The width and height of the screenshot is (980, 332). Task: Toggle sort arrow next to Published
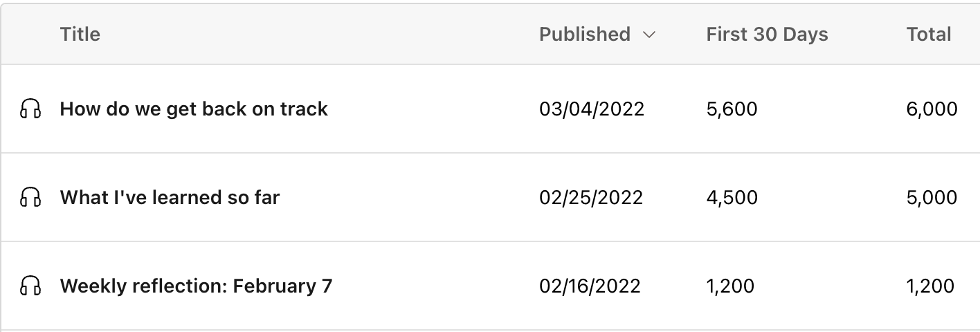point(648,35)
